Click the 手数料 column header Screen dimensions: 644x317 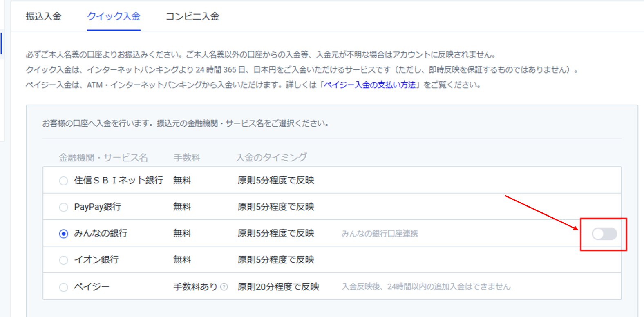coord(187,158)
